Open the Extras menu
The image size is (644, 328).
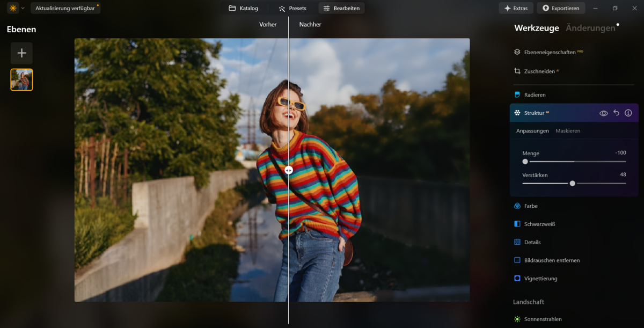(516, 8)
